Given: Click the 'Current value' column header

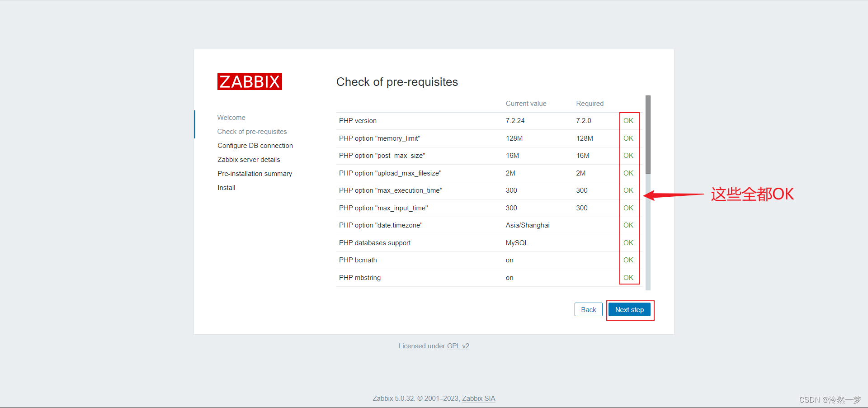Looking at the screenshot, I should click(526, 104).
